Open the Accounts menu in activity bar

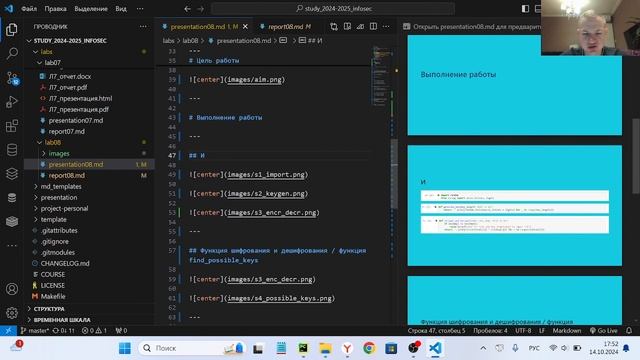pos(12,289)
